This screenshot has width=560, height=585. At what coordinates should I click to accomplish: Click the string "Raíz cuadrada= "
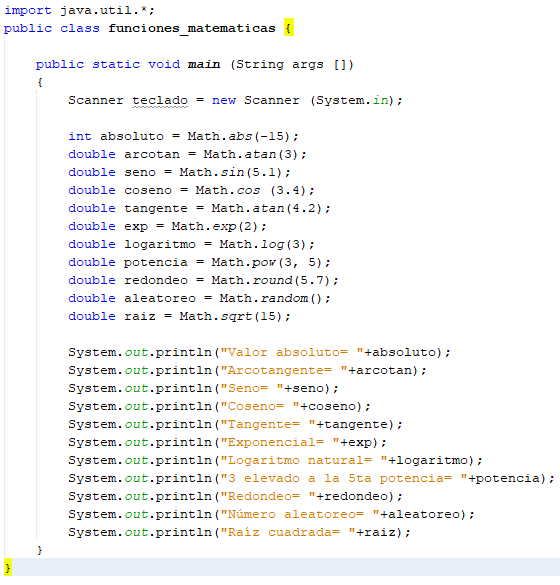[x=288, y=532]
